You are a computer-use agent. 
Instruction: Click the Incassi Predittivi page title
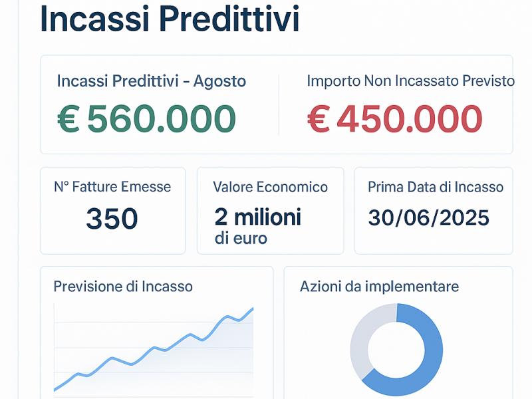point(168,21)
